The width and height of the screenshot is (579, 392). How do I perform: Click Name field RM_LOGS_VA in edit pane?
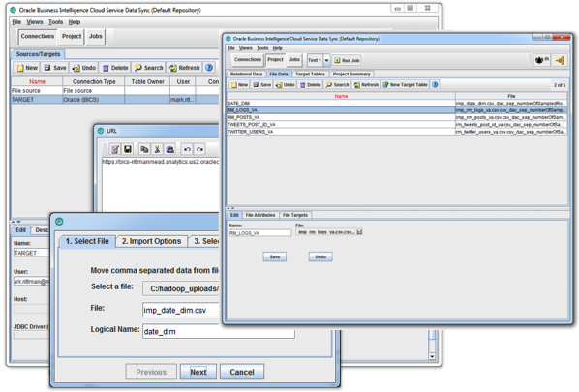tap(260, 233)
